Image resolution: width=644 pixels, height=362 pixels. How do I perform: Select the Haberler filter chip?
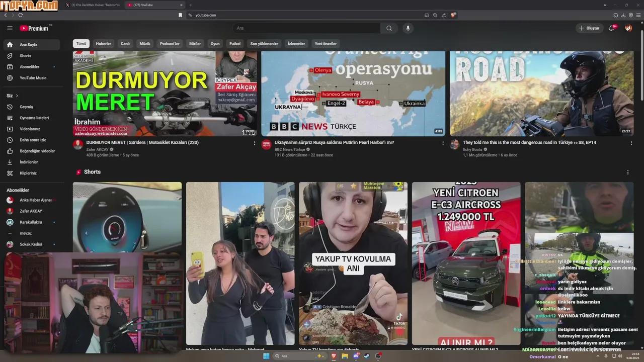pos(104,44)
